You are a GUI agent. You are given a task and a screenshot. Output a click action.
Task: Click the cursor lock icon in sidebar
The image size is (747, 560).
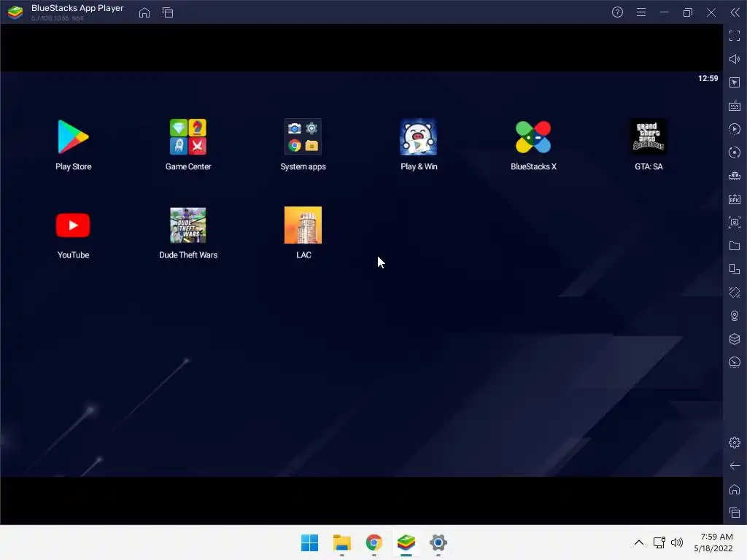(735, 82)
